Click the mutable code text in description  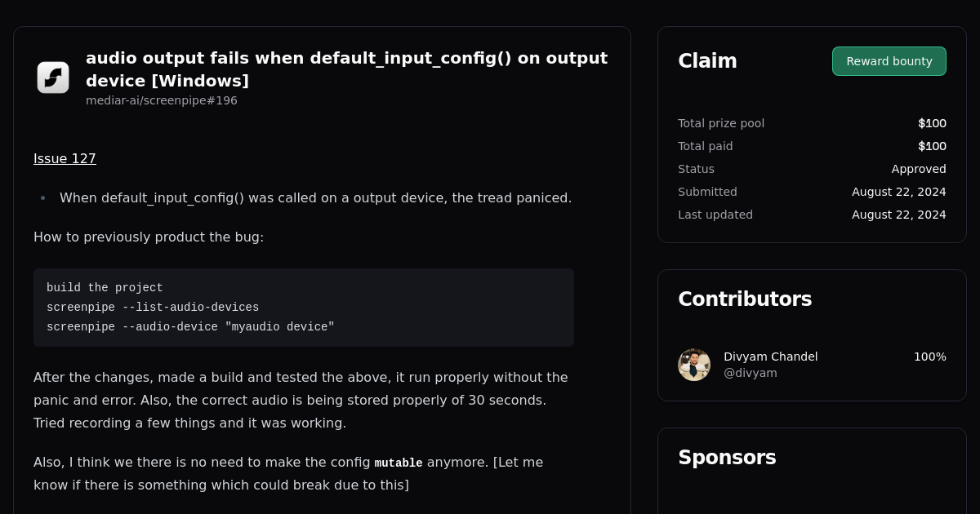tap(399, 463)
